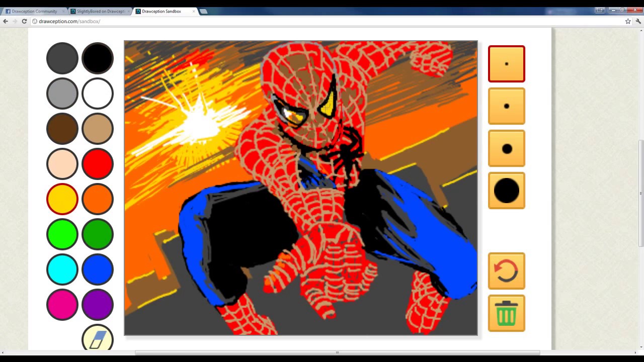Click the horizontal page scrollbar
644x362 pixels.
[x=337, y=352]
